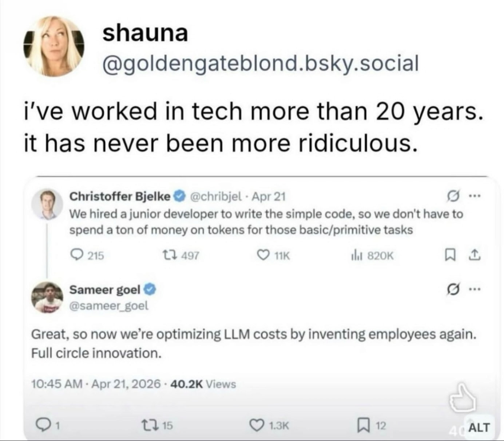Like Christoffer Bjelke's tweet with heart icon
Viewport: 504px width, 441px height.
[x=263, y=255]
